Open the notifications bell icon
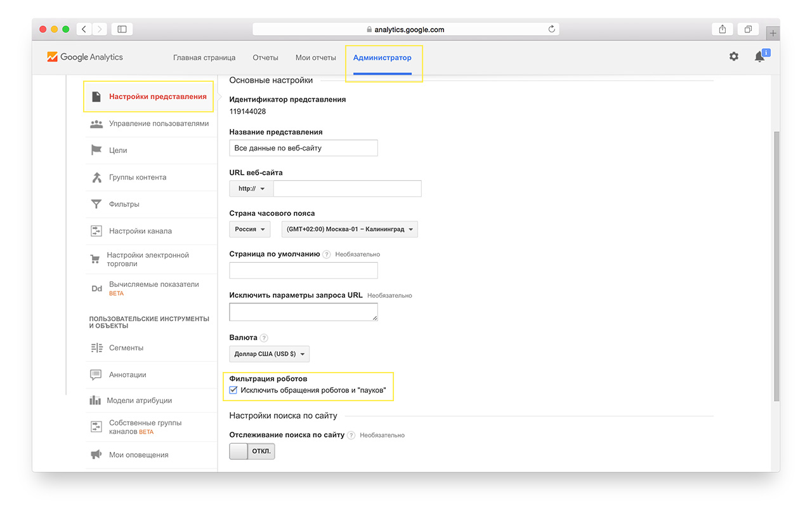This screenshot has width=812, height=518. 759,57
